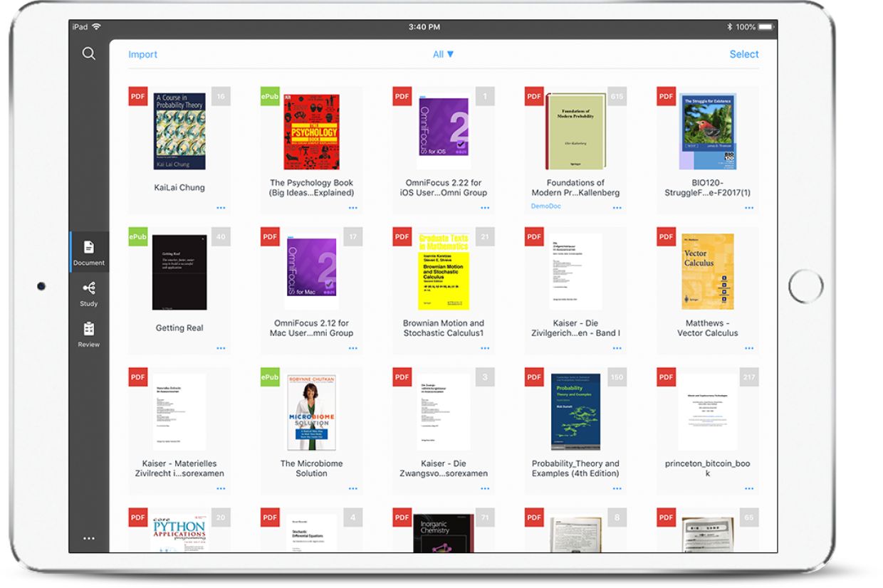The width and height of the screenshot is (883, 588).
Task: Open more options for The Microbiome Solution
Action: tap(353, 488)
